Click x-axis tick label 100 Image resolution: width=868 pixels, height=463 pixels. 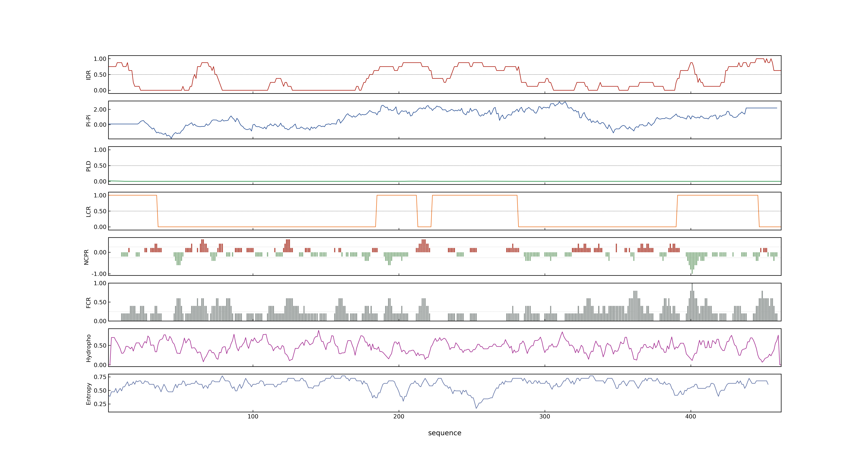pyautogui.click(x=253, y=416)
